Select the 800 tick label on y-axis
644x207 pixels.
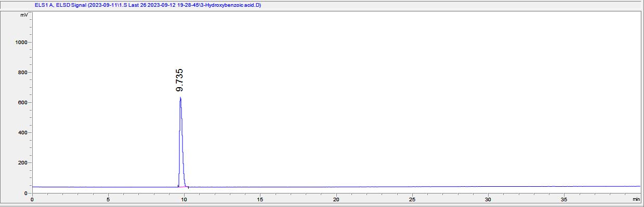23,73
